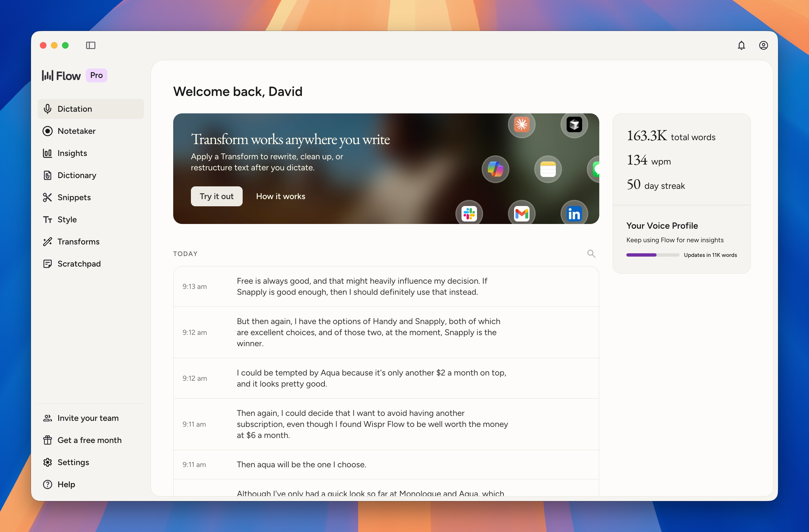Viewport: 809px width, 532px height.
Task: Open Settings
Action: [x=91, y=462]
